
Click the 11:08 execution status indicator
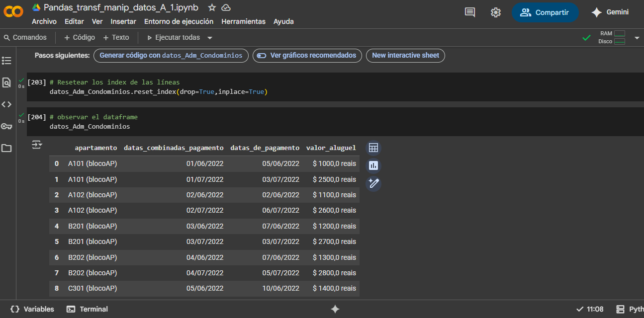coord(590,309)
